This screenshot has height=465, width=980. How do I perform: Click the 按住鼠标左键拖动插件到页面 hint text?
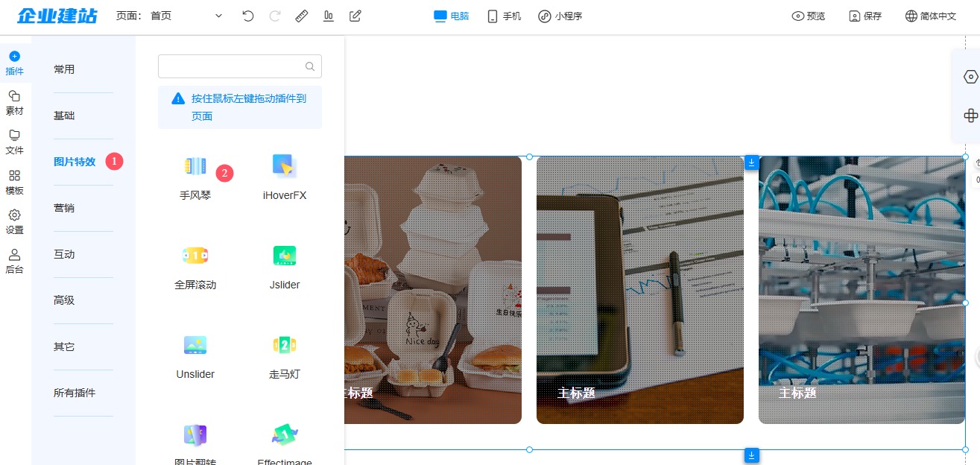coord(249,107)
